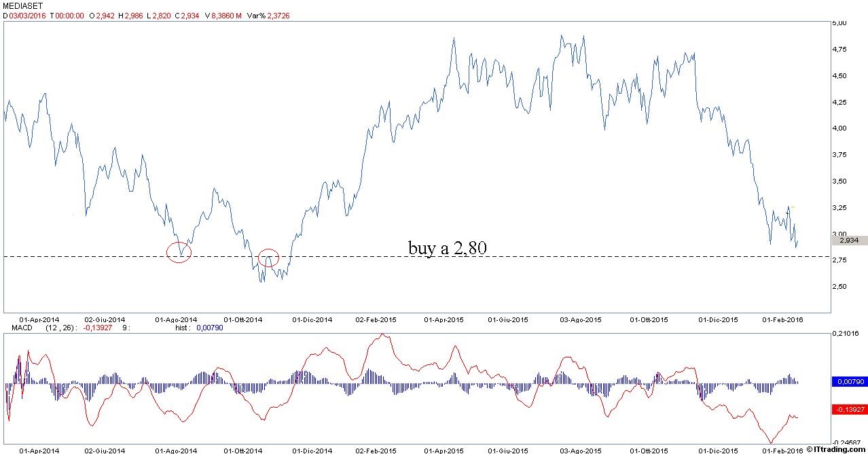
Task: Click 02-Feb-2015 on the price chart axis
Action: point(376,319)
